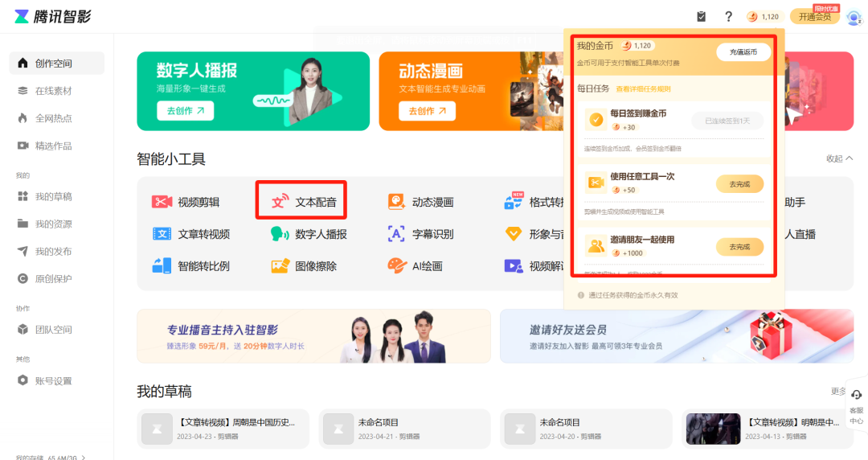868x460 pixels.
Task: Open the 数字人播报 tool in 智能小工具
Action: coord(309,234)
